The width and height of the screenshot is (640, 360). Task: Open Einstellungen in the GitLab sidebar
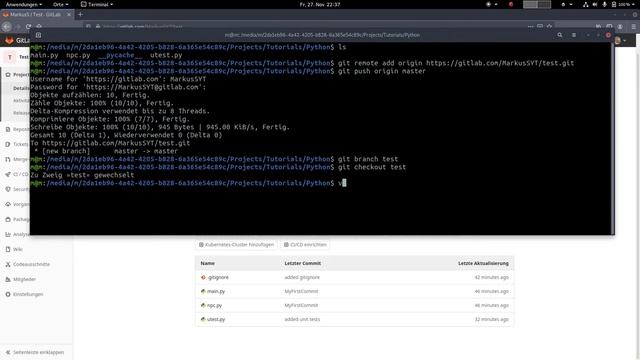click(28, 294)
